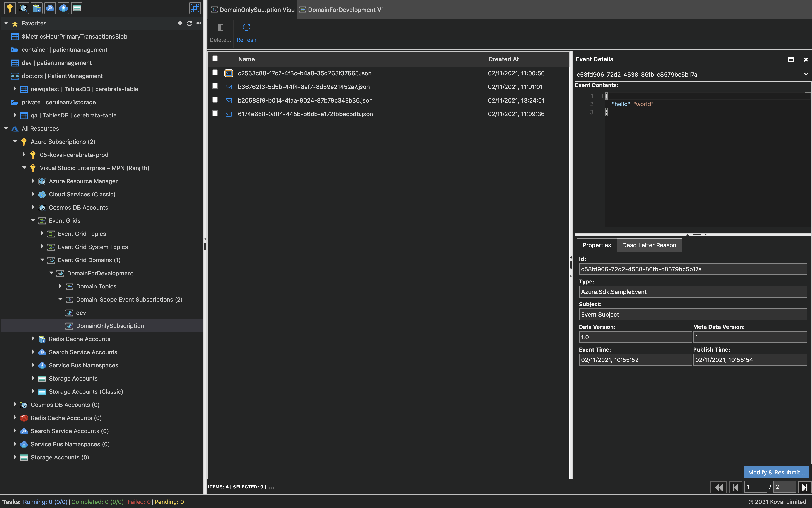Click the current page number field

tap(755, 487)
